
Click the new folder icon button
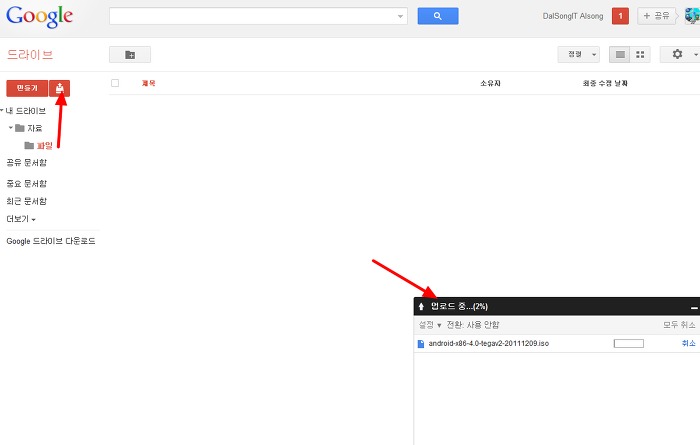pos(129,54)
